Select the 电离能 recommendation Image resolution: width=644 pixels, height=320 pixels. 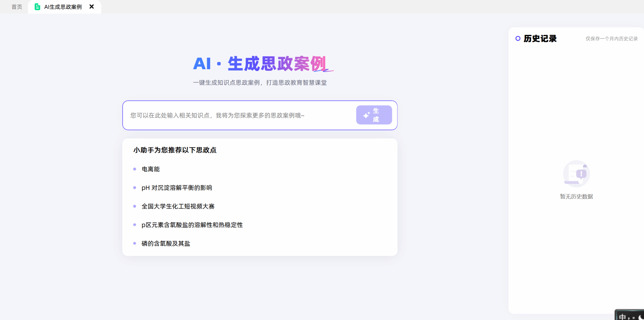(x=151, y=169)
